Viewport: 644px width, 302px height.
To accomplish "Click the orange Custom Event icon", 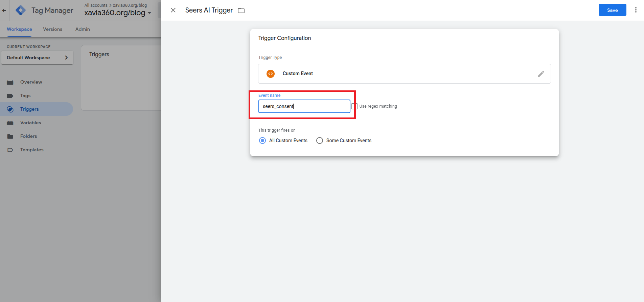I will point(271,74).
